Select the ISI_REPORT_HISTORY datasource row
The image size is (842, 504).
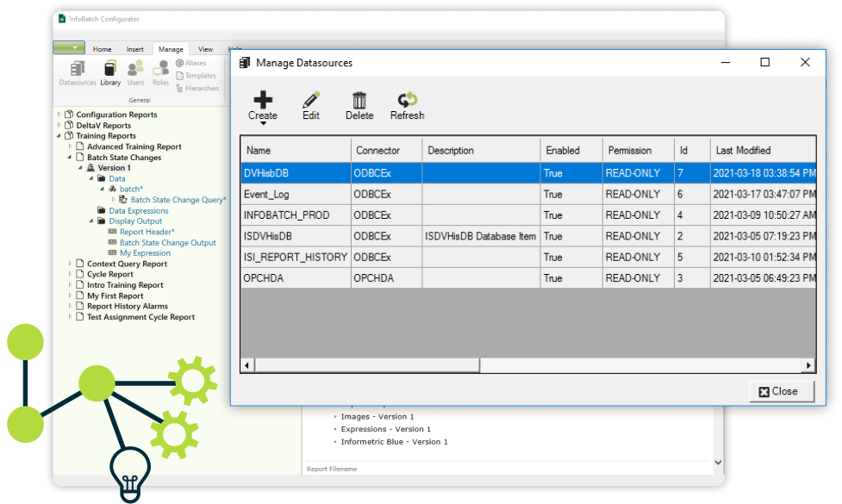tap(528, 257)
